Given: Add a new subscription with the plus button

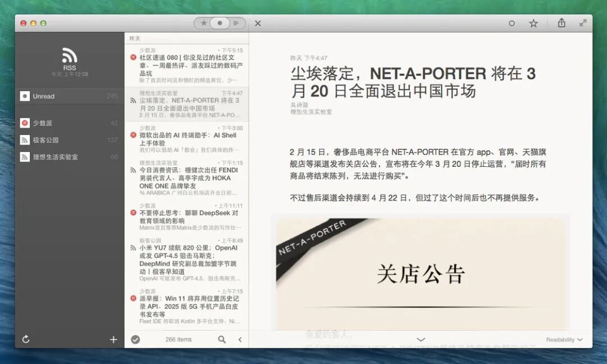Looking at the screenshot, I should click(x=114, y=340).
